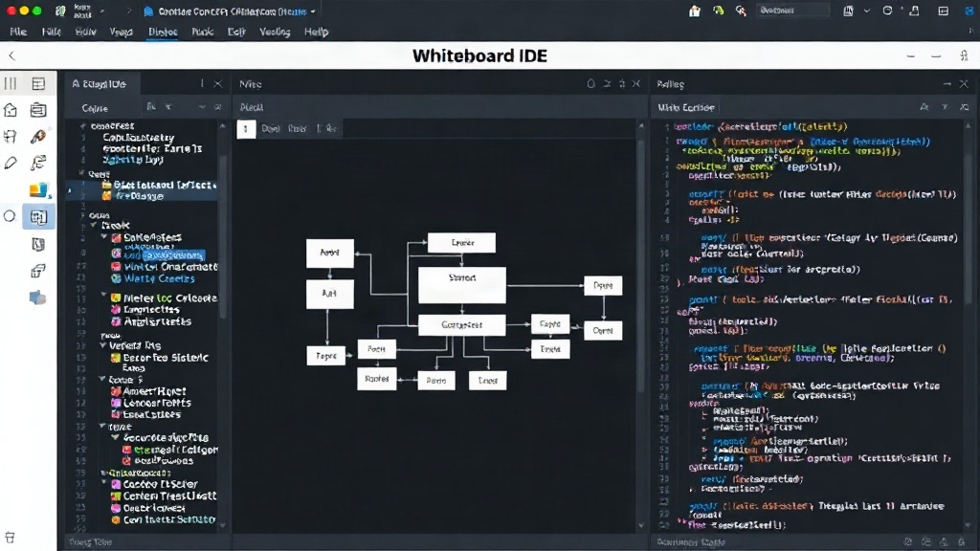Select the white numbered tab labeled 1
980x551 pixels.
point(246,129)
